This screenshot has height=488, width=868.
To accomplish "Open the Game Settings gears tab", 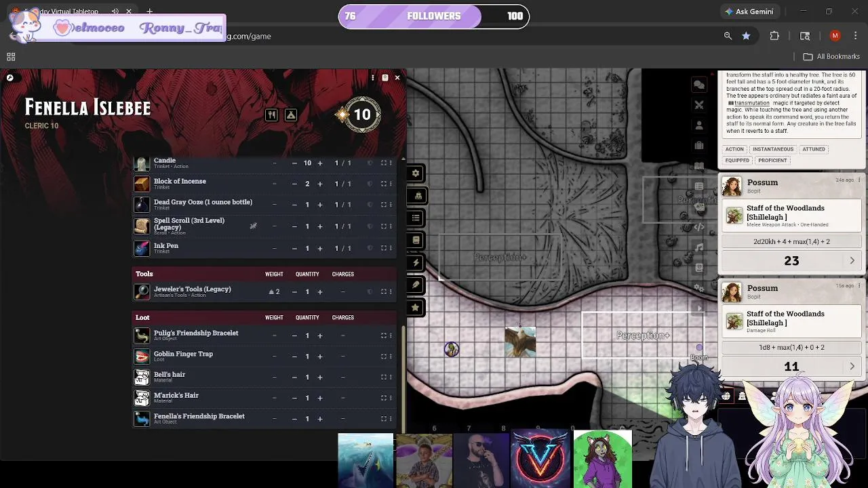I will tap(698, 288).
